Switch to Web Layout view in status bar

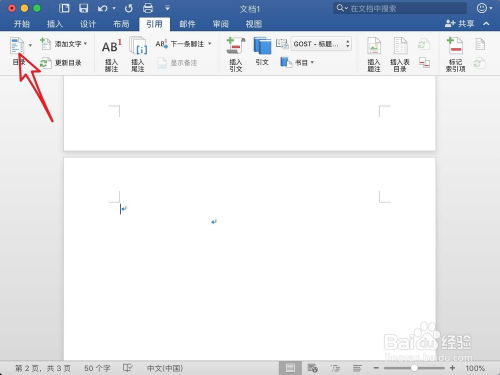point(312,368)
